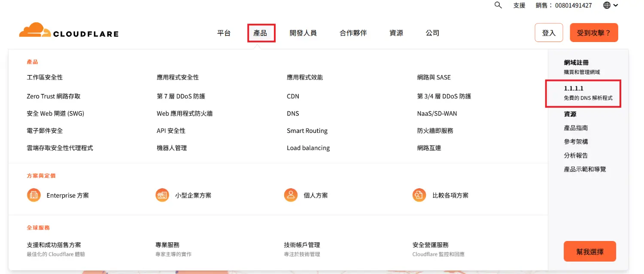Click the 個人方案 person icon

[x=291, y=195]
